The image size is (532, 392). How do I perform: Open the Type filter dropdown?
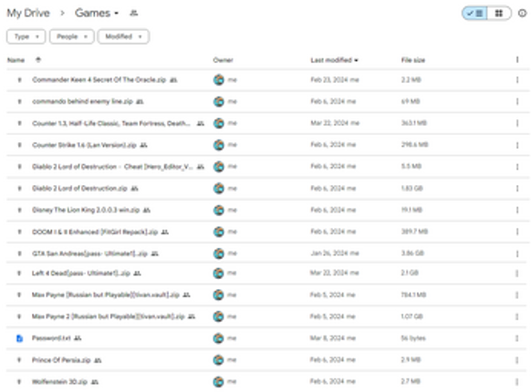click(26, 36)
